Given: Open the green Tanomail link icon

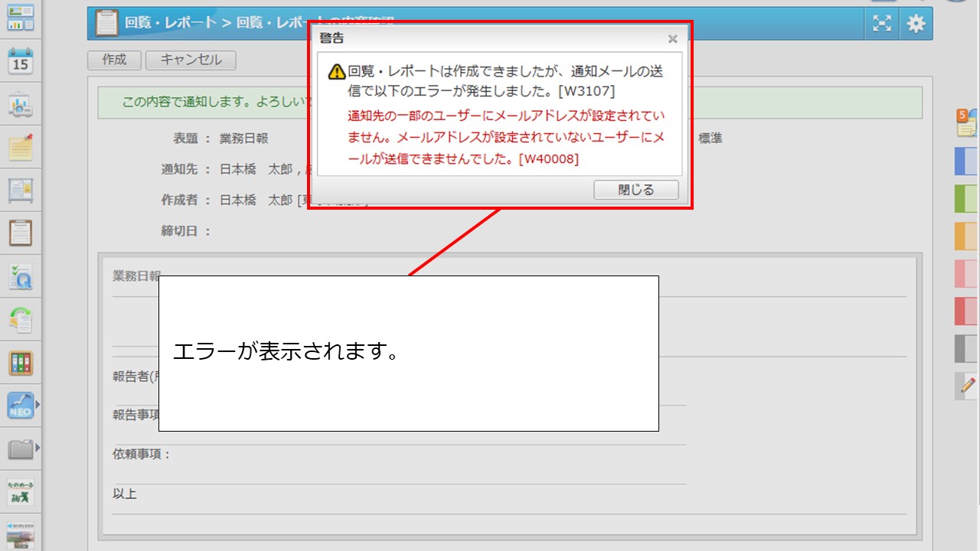Looking at the screenshot, I should (21, 492).
